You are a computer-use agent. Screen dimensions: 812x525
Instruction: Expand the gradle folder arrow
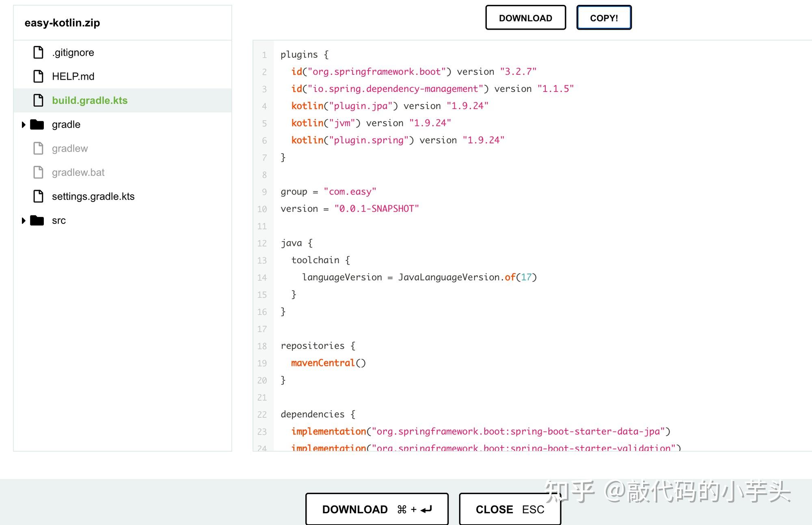coord(24,125)
